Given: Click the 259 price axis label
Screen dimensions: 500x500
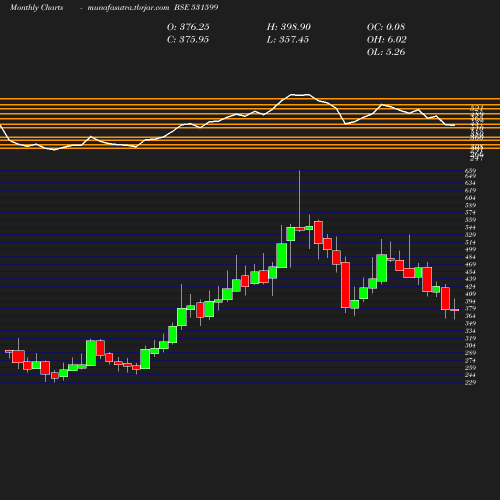Looking at the screenshot, I should tap(470, 368).
